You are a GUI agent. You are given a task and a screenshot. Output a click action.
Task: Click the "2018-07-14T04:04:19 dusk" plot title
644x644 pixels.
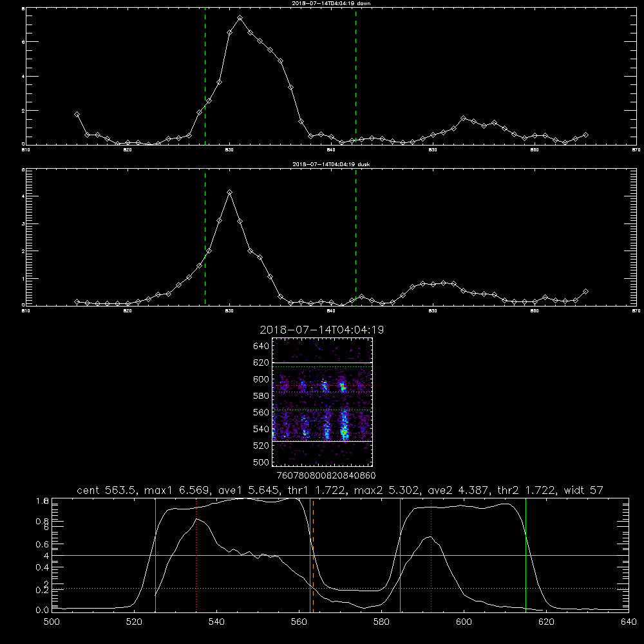point(331,164)
